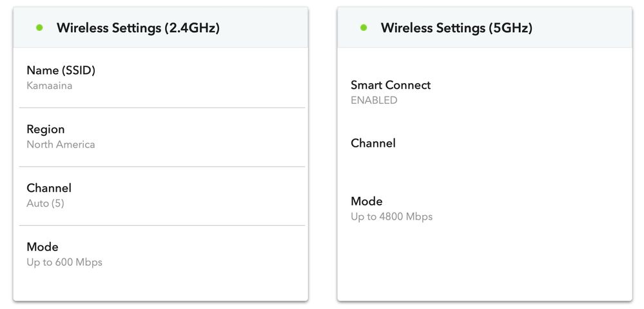Click the green status dot for 2.4GHz
Screen dimensions: 644x309
click(x=39, y=28)
